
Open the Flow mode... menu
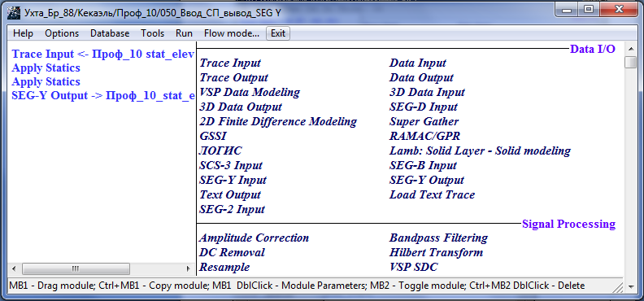click(x=232, y=33)
